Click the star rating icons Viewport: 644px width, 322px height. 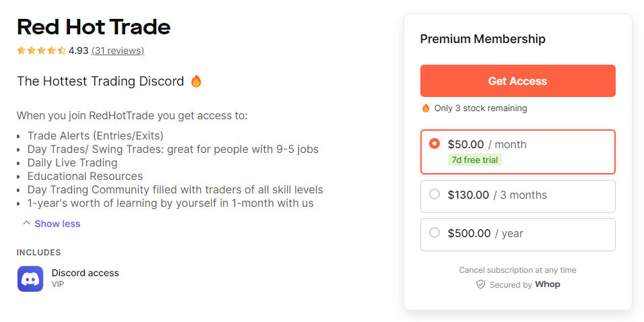41,51
